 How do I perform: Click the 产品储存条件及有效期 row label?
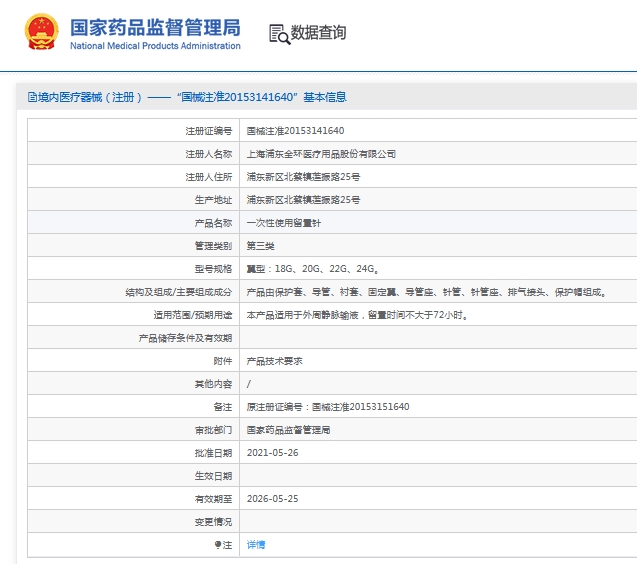186,338
